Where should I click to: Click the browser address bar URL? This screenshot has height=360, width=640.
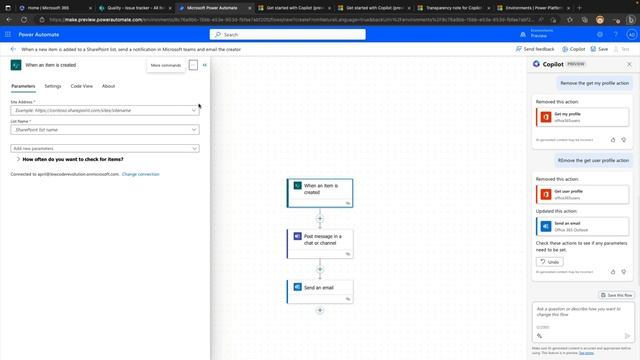tap(292, 20)
